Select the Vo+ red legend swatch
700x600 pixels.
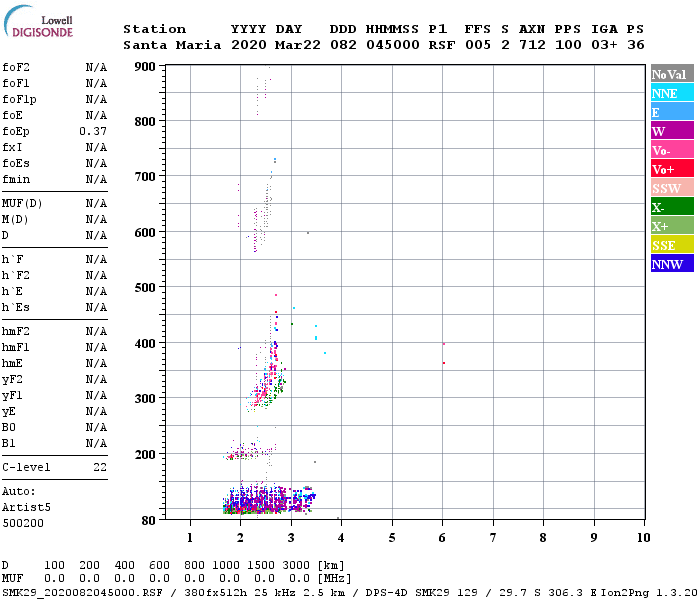pos(672,169)
